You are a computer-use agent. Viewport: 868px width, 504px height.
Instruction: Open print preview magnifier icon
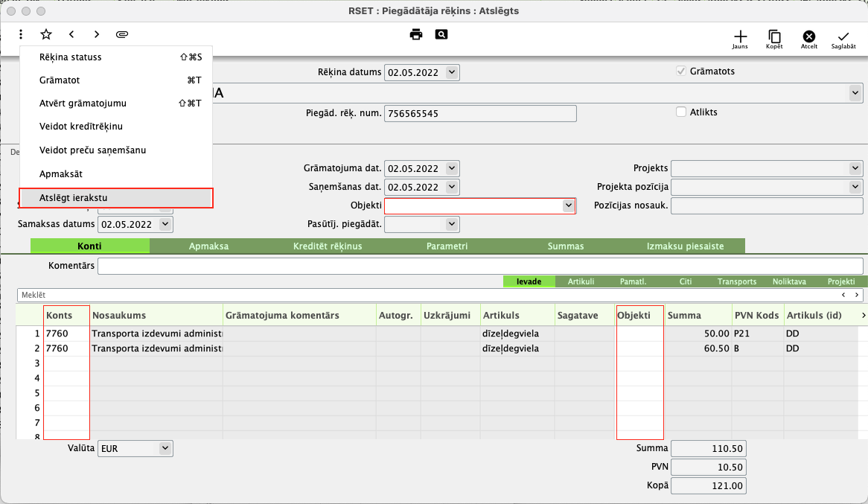pos(441,34)
